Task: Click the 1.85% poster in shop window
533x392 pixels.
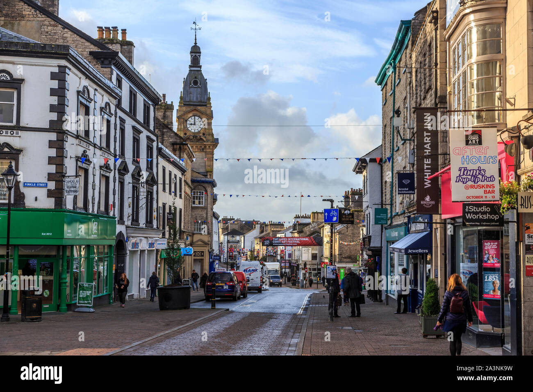Action: pos(491,285)
